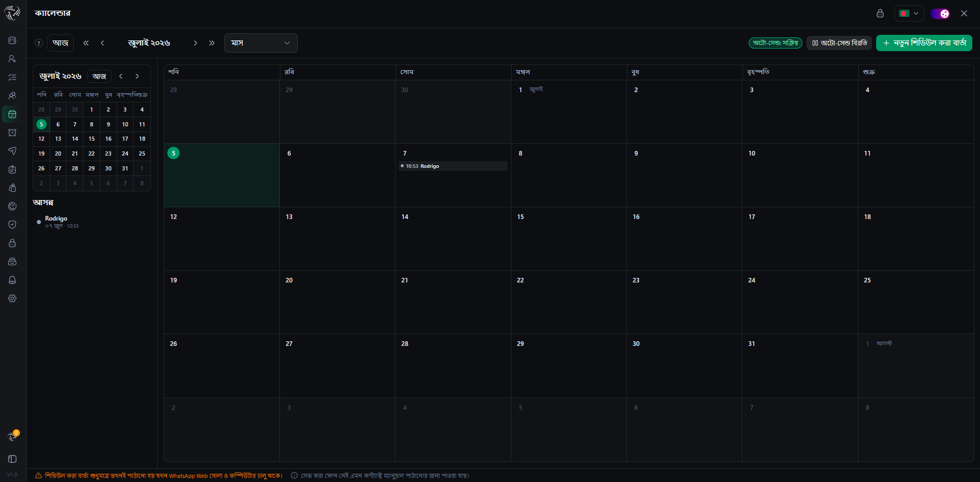
Task: Click the warning triangle in status bar
Action: [x=38, y=475]
